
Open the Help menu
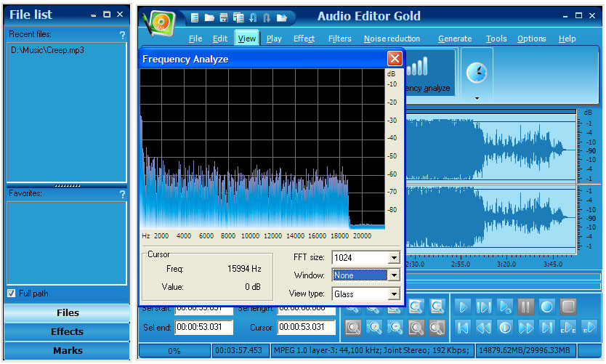click(x=567, y=39)
